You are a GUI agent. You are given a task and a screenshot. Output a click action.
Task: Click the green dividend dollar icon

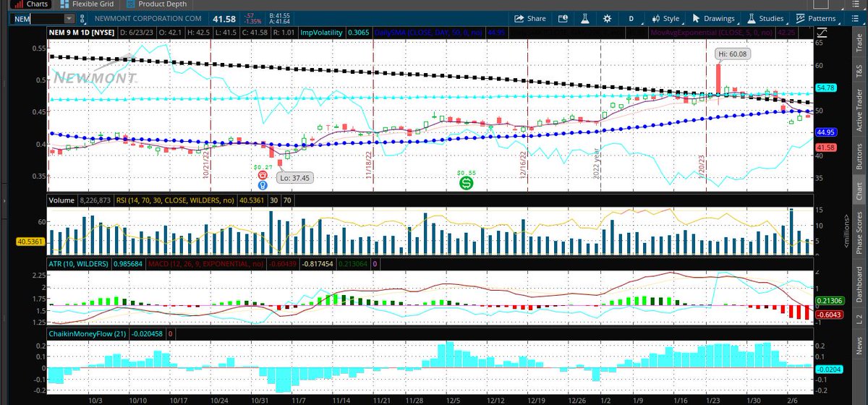click(x=467, y=184)
